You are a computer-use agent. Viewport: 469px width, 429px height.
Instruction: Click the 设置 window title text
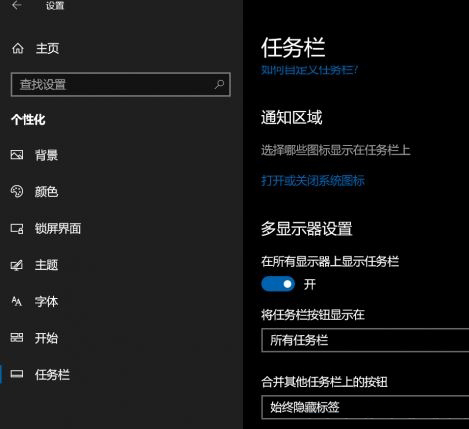point(55,6)
